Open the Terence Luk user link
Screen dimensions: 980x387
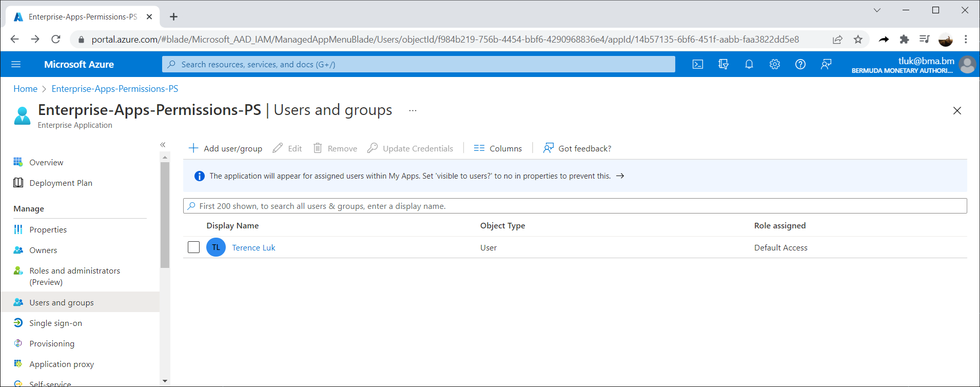tap(253, 247)
